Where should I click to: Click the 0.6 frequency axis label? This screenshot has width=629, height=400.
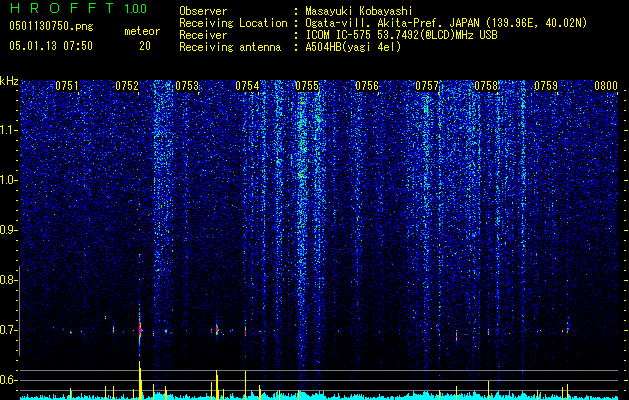click(x=8, y=380)
